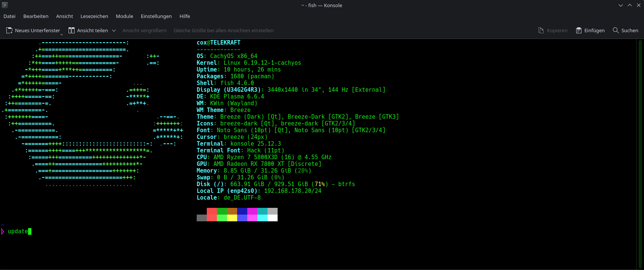The width and height of the screenshot is (644, 270).
Task: Open the Hilfe menu
Action: [185, 16]
